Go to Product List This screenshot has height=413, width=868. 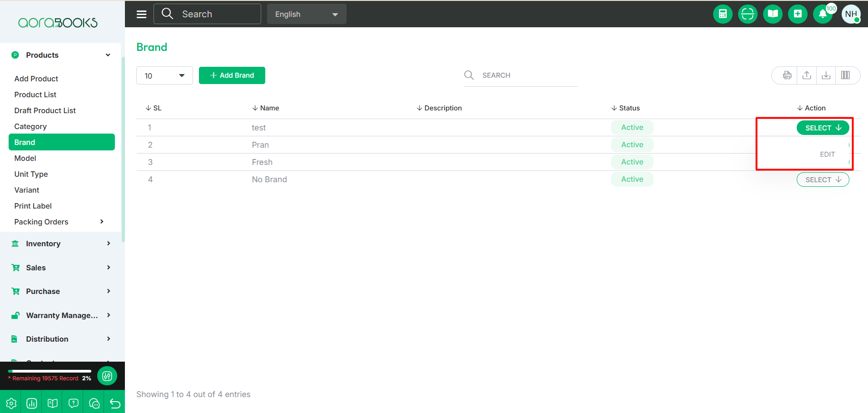(x=35, y=95)
